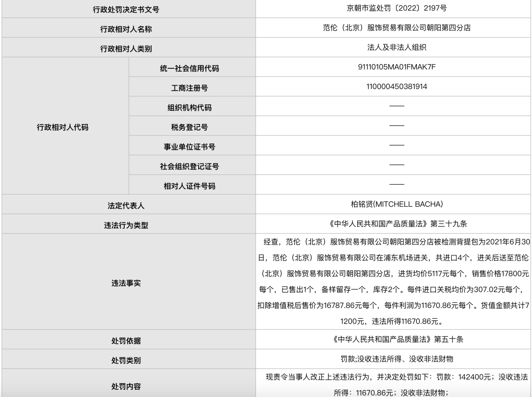Click the 行政处罚决定书文号 header cell
The width and height of the screenshot is (532, 397).
pos(126,10)
